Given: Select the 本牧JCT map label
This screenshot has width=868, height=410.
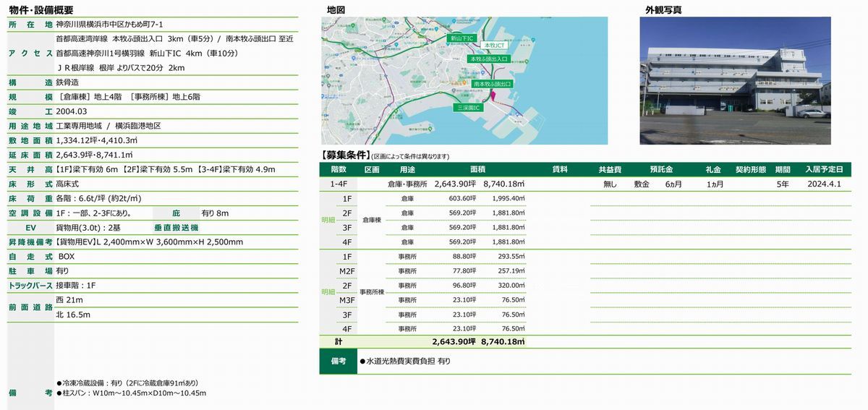Looking at the screenshot, I should tap(495, 46).
